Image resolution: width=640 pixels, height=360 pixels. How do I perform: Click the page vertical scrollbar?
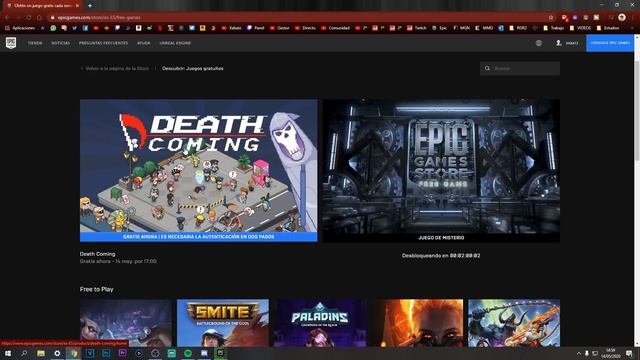coord(637,192)
